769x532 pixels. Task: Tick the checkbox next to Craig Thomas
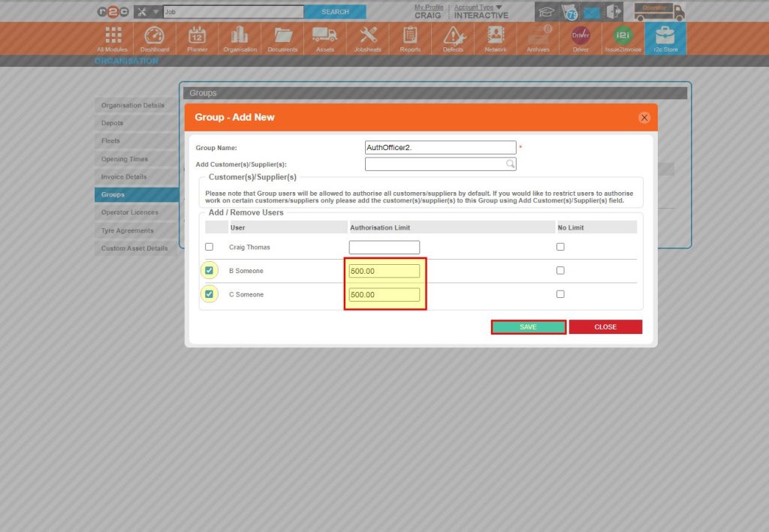click(208, 247)
